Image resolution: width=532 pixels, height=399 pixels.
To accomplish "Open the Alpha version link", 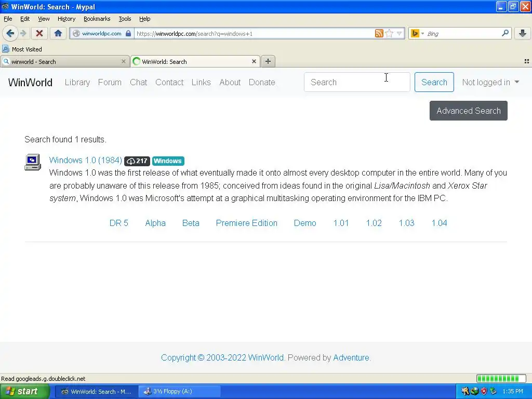I will point(155,223).
